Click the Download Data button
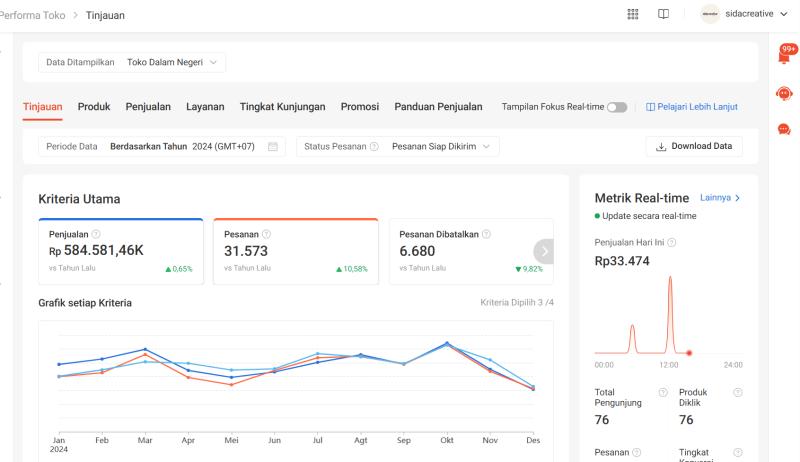800x462 pixels. pos(694,147)
